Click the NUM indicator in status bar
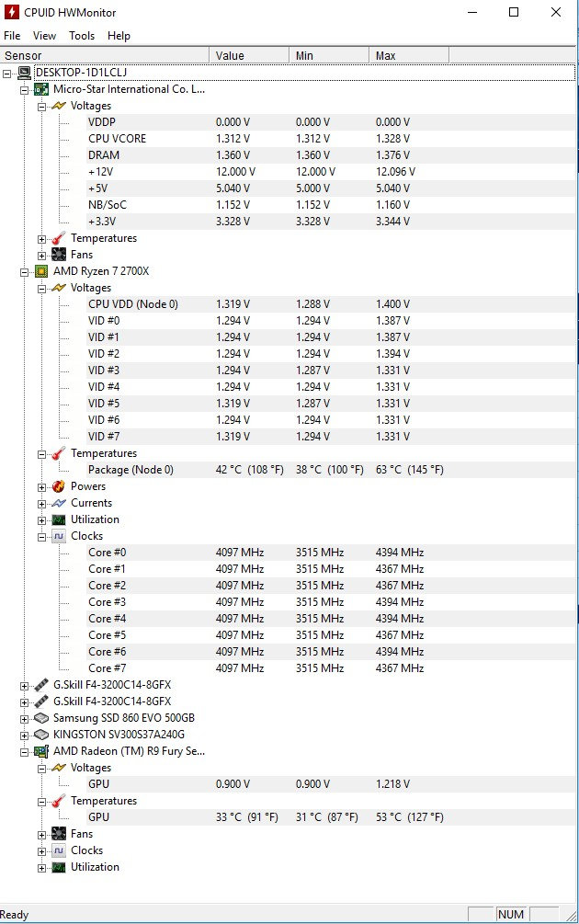 pos(511,914)
